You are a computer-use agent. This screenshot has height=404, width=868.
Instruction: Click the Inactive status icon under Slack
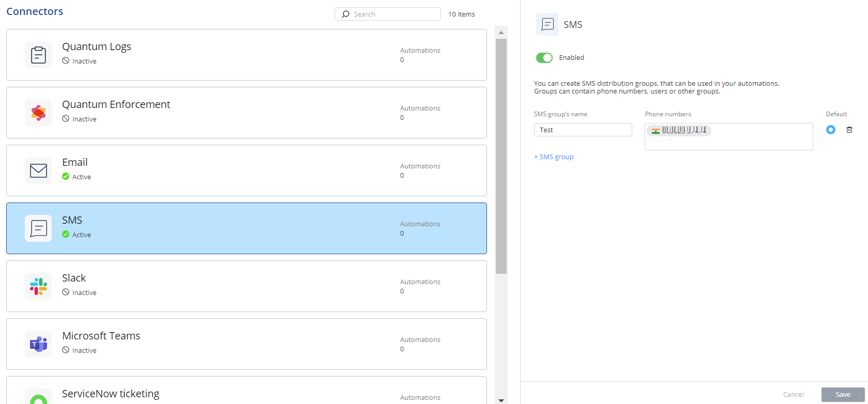pyautogui.click(x=66, y=292)
